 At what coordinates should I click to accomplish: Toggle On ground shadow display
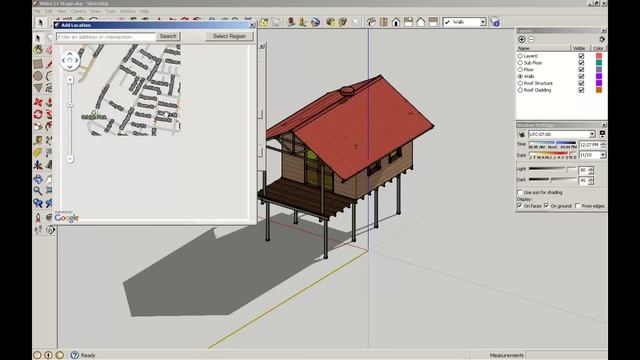(547, 206)
